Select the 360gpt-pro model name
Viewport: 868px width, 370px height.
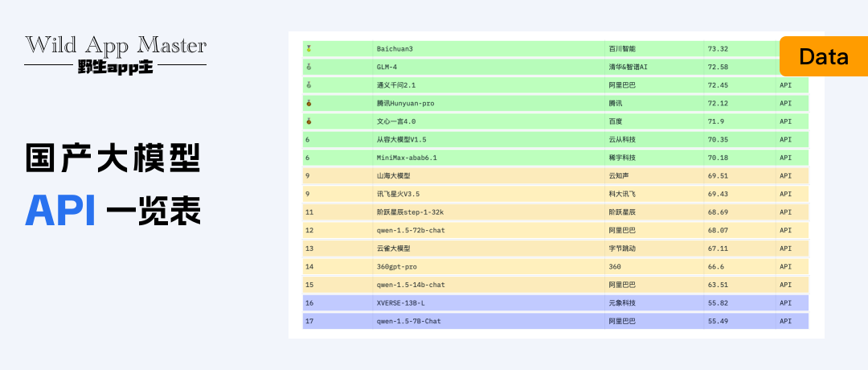click(x=396, y=266)
